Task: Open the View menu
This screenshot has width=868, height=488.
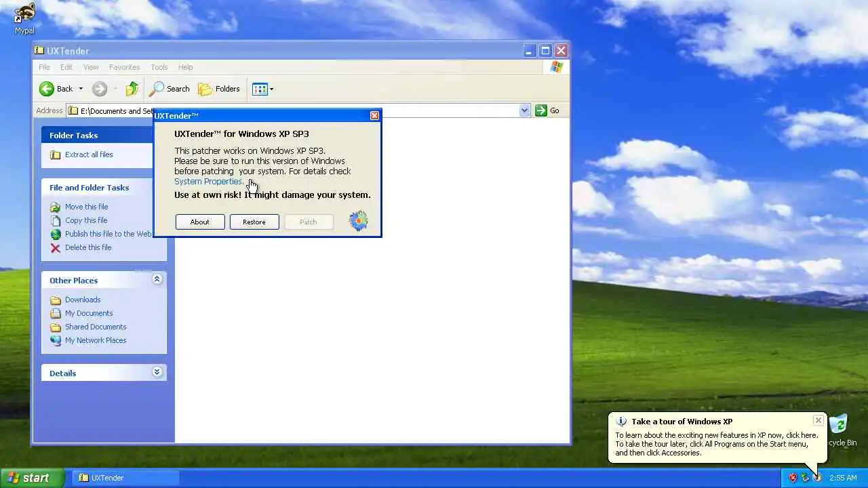Action: point(91,67)
